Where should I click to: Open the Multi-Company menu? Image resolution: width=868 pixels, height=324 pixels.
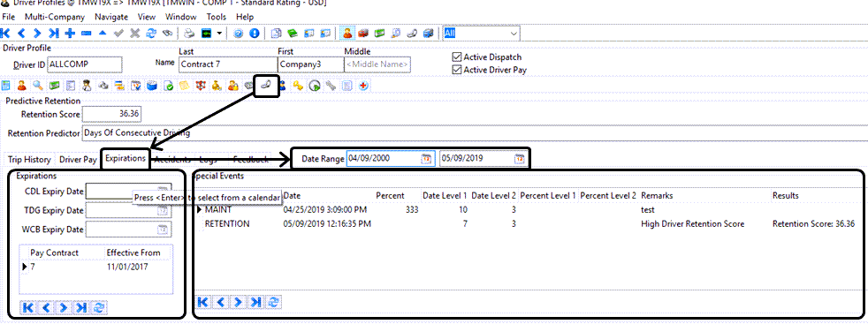(54, 17)
